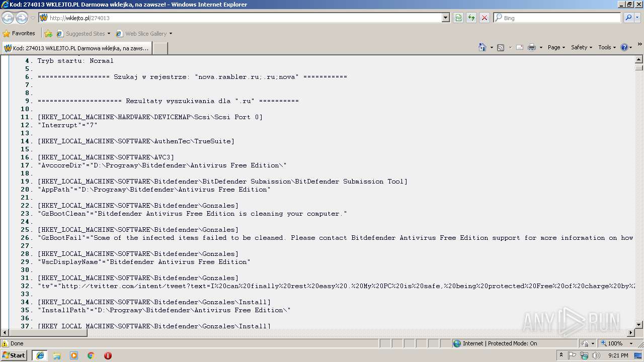644x362 pixels.
Task: Click horizontal scrollbar left arrow
Action: (5, 333)
